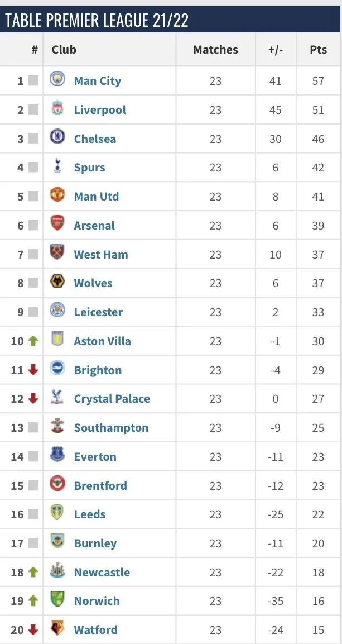
Task: Sort table by the Pts column header
Action: [x=318, y=50]
